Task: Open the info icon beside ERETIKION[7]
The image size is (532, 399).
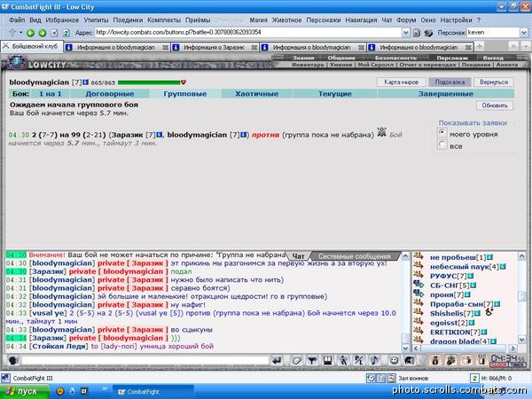Action: tap(484, 332)
